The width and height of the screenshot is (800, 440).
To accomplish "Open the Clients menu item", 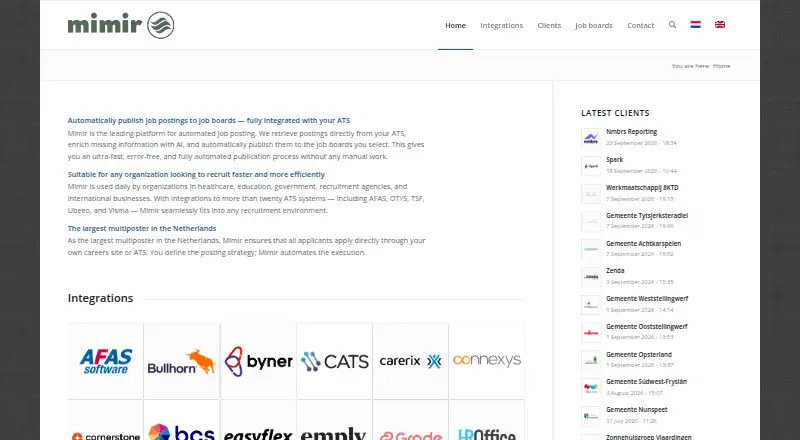I will click(549, 25).
